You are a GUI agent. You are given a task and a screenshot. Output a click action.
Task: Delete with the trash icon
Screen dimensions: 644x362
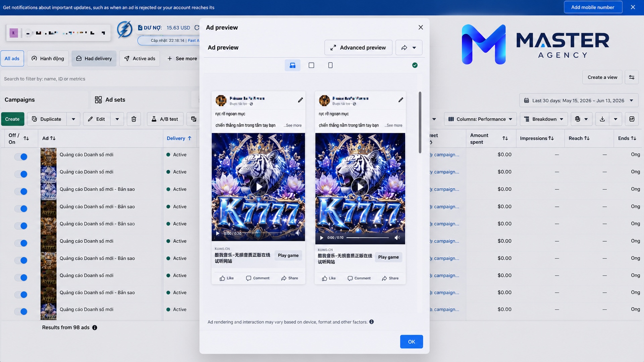coord(134,119)
